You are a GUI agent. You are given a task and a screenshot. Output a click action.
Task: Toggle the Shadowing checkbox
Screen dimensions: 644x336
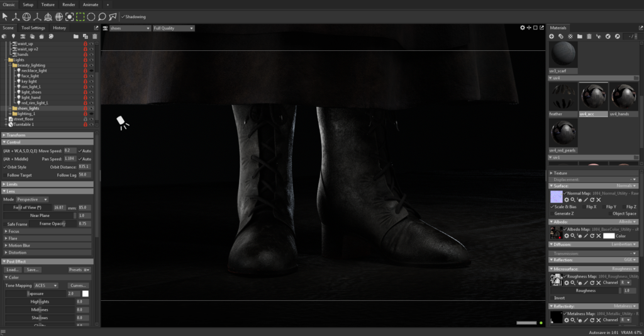(123, 16)
